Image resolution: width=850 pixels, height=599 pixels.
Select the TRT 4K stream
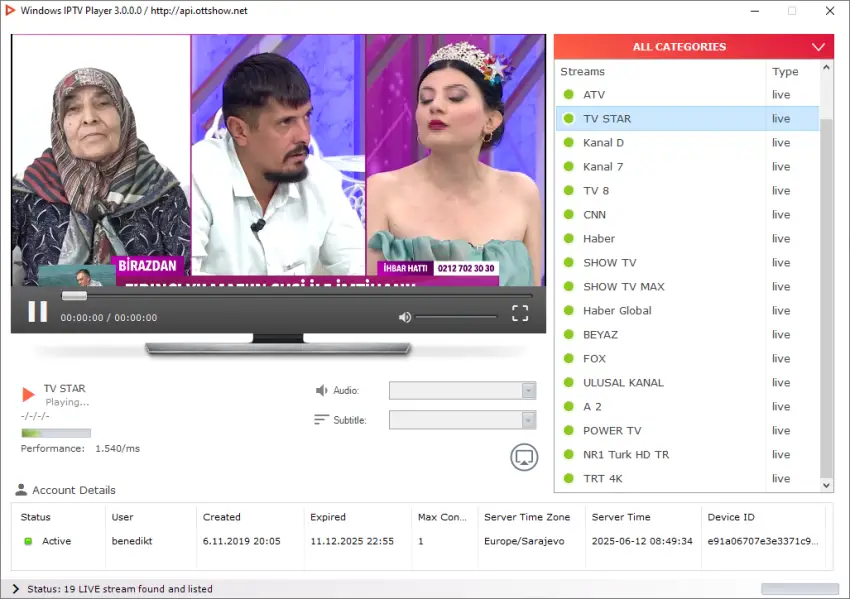click(x=687, y=478)
